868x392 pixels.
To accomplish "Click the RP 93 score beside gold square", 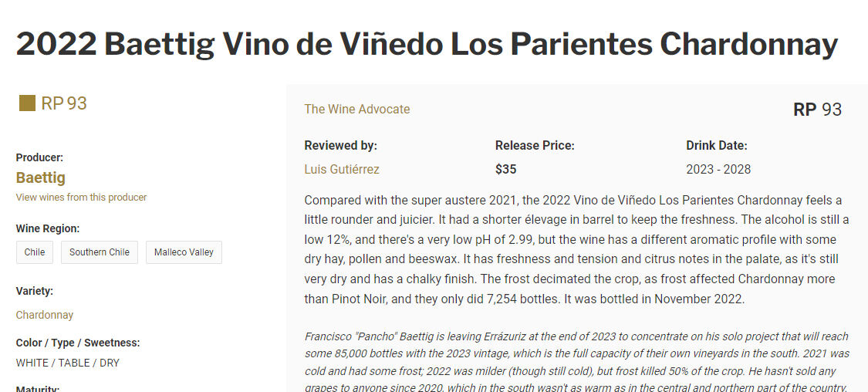I will coord(64,103).
